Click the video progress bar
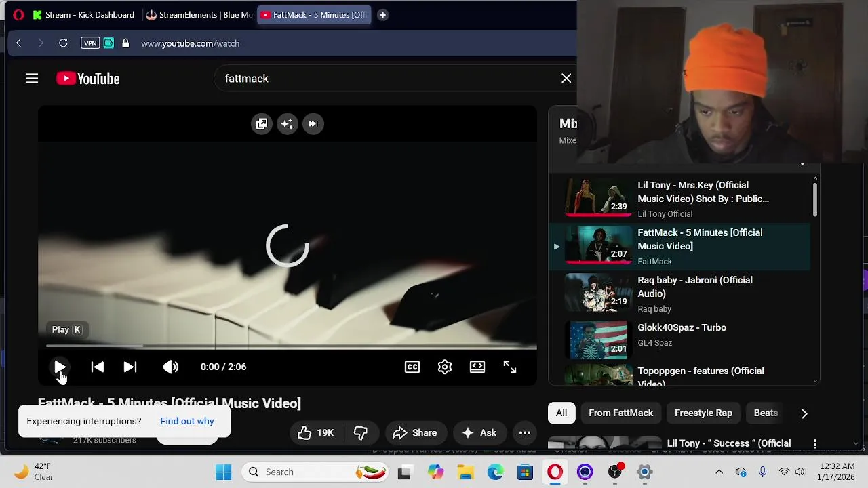The height and width of the screenshot is (488, 868). (288, 346)
